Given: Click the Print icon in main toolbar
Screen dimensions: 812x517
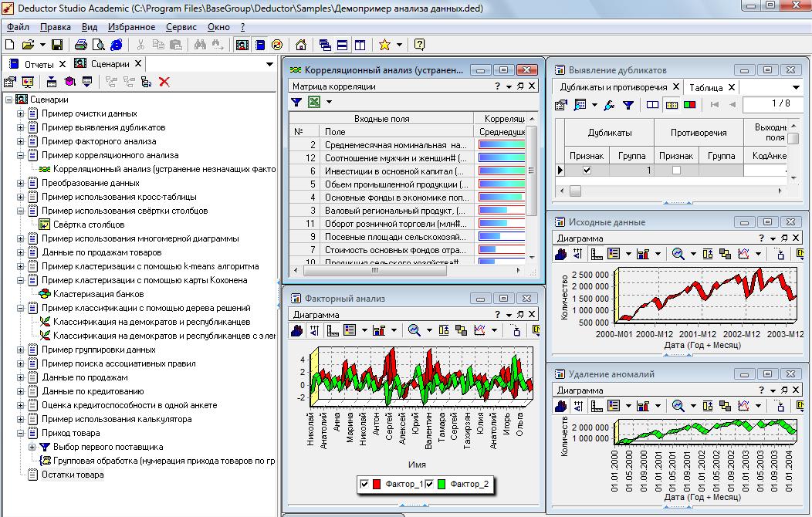Looking at the screenshot, I should [81, 45].
